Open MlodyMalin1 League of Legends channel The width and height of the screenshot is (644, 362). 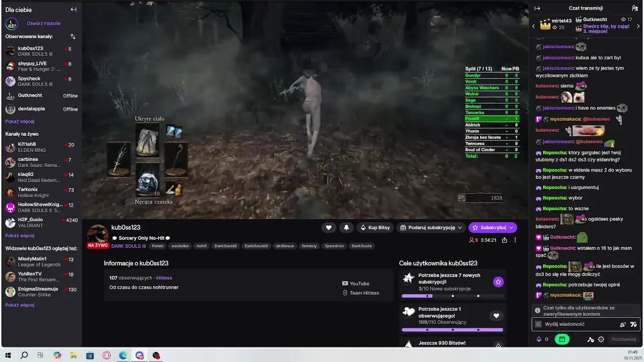click(x=41, y=262)
